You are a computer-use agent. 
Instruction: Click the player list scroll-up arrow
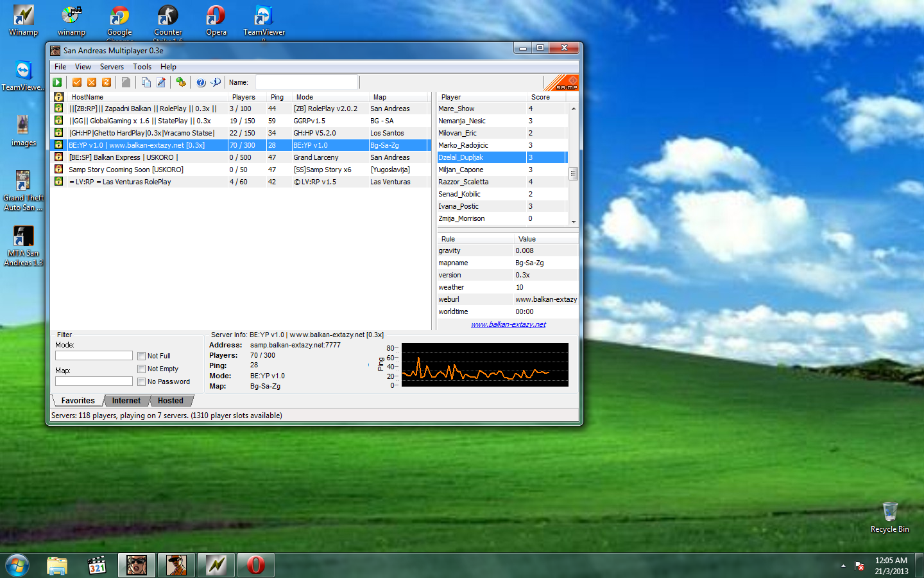pos(573,108)
